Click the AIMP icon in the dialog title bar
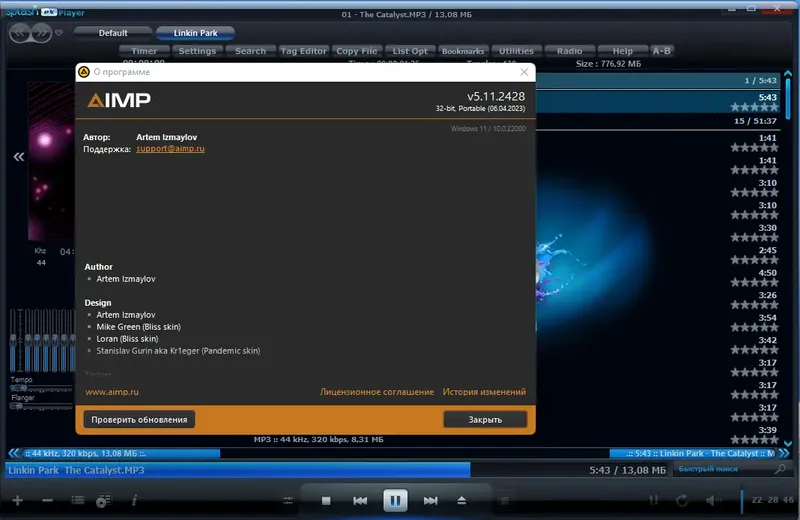 point(84,72)
